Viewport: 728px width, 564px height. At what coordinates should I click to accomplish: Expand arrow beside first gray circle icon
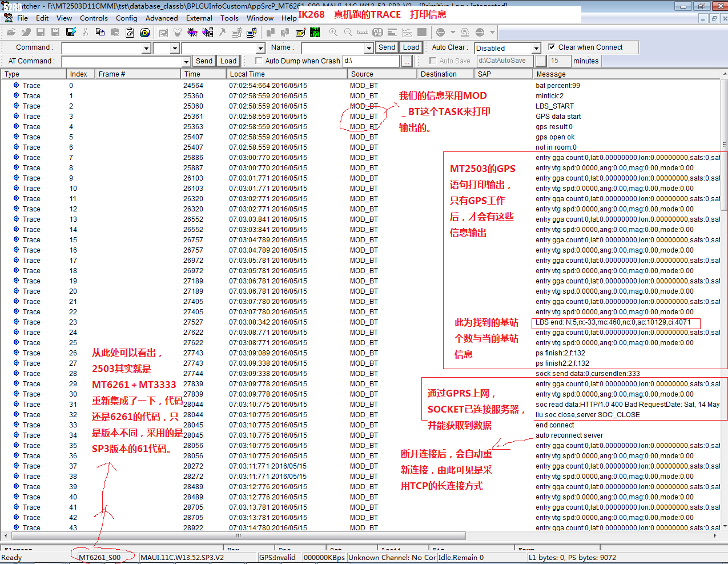pyautogui.click(x=453, y=32)
